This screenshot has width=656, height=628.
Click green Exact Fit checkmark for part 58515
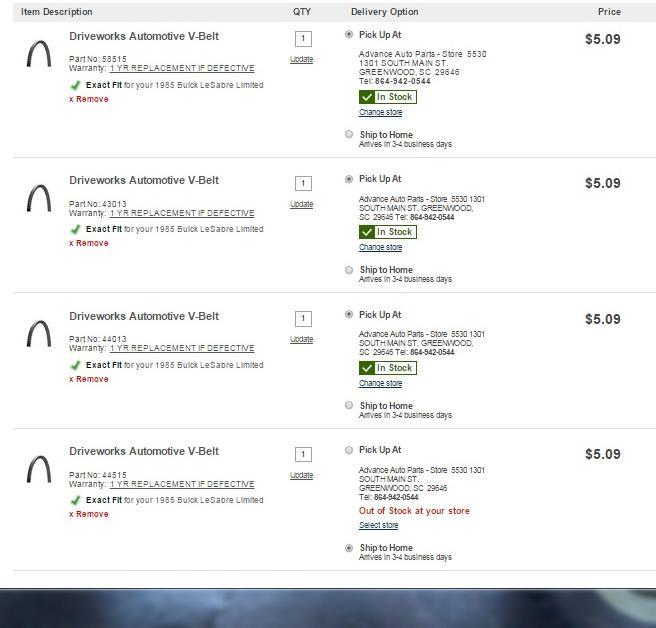pyautogui.click(x=75, y=85)
